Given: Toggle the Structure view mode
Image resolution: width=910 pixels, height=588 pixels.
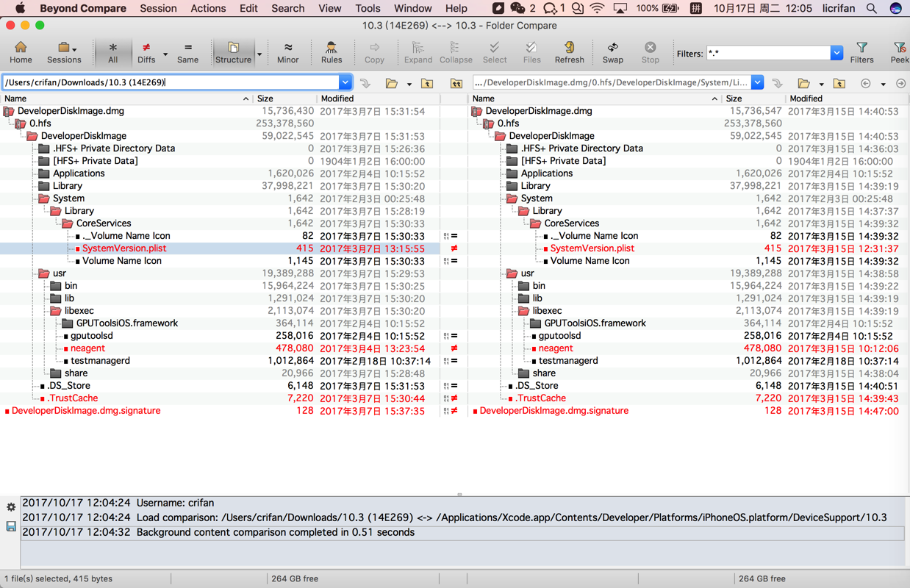Looking at the screenshot, I should 233,52.
